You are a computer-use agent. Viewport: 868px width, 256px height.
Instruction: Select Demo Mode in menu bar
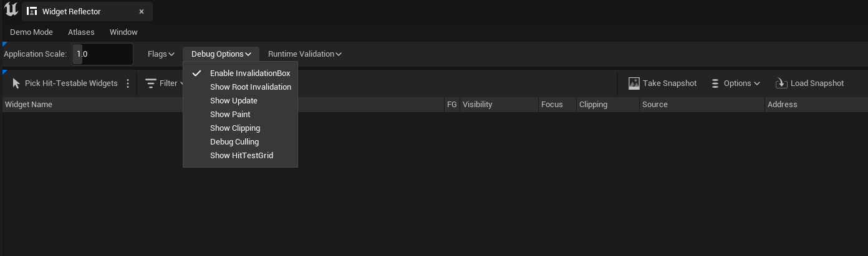[31, 32]
